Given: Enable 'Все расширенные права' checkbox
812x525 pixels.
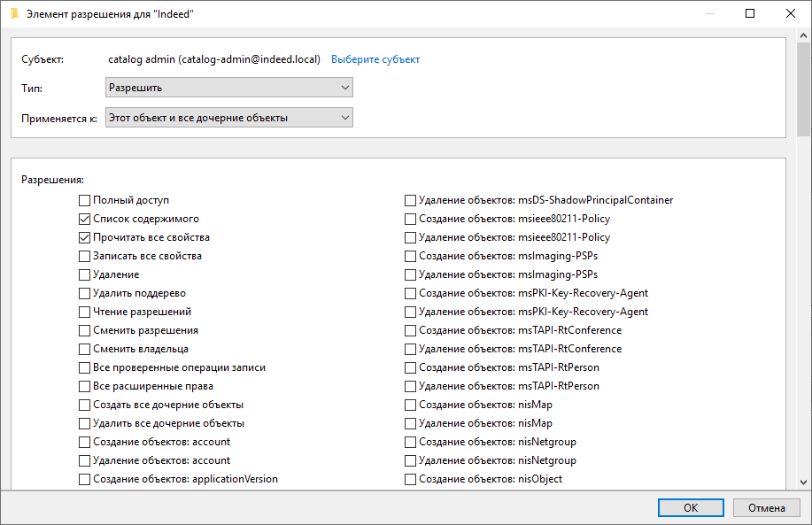Looking at the screenshot, I should 85,386.
